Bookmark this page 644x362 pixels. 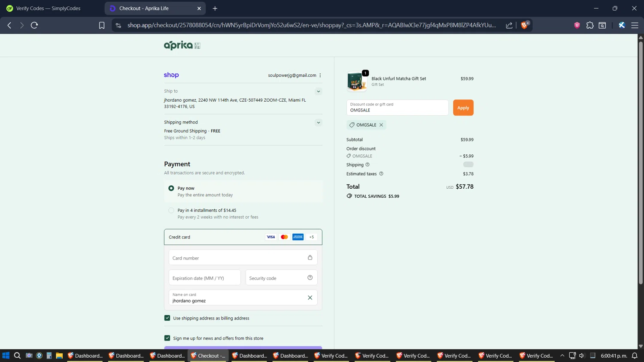(x=102, y=25)
